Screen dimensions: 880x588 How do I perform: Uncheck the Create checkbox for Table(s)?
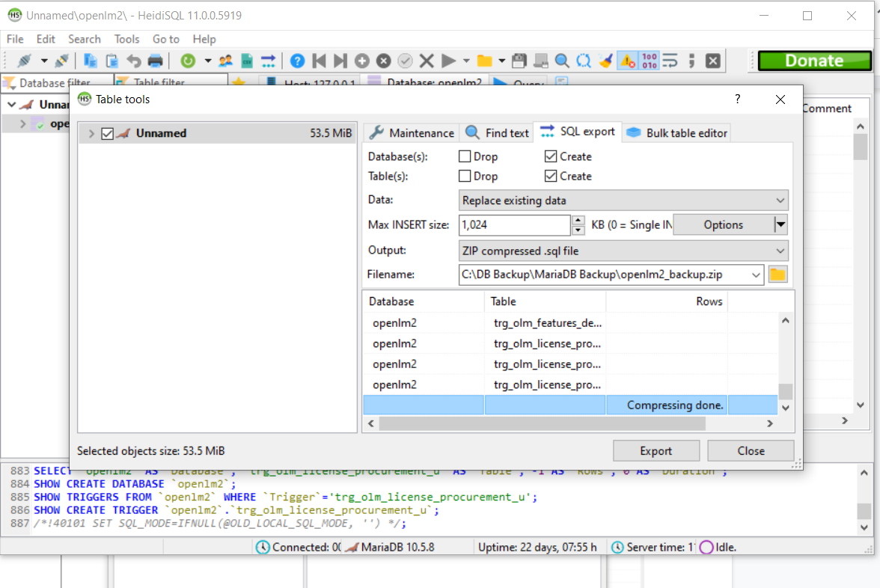551,177
